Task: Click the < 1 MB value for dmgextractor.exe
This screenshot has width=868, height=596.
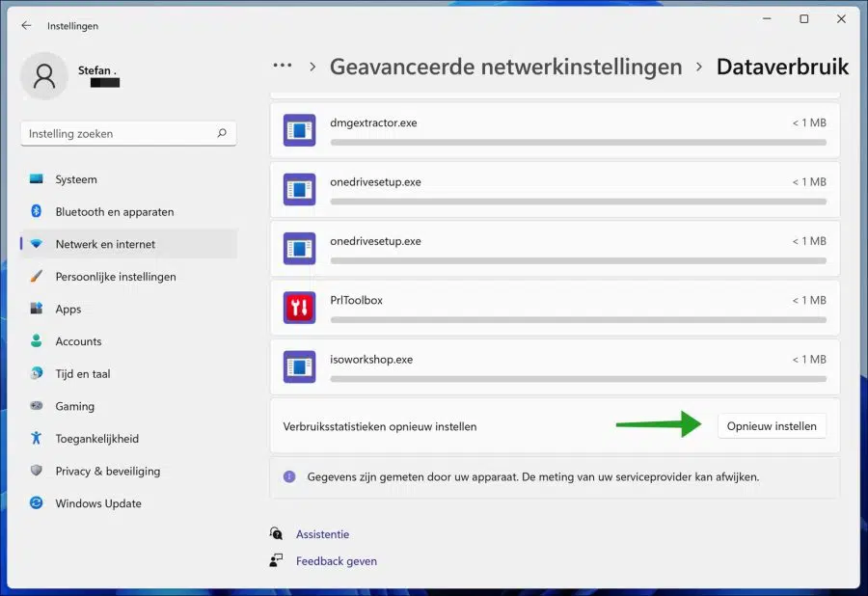Action: pos(809,122)
